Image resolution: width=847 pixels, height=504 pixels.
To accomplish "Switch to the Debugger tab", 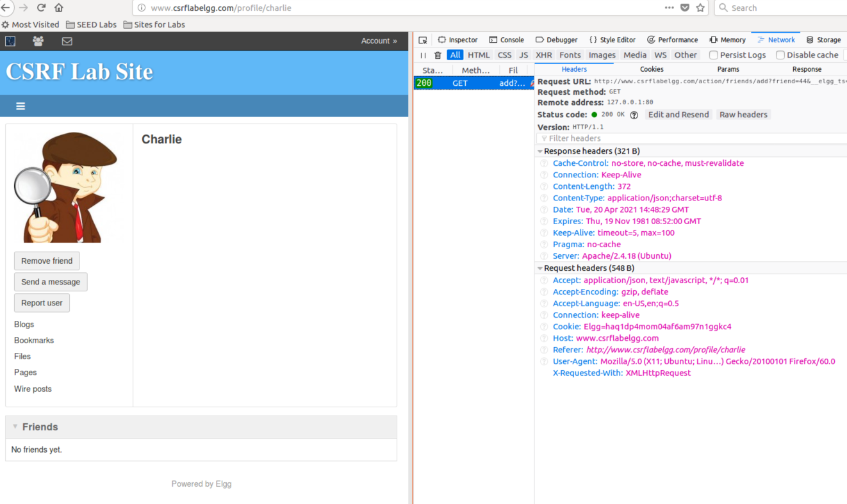I will point(556,40).
